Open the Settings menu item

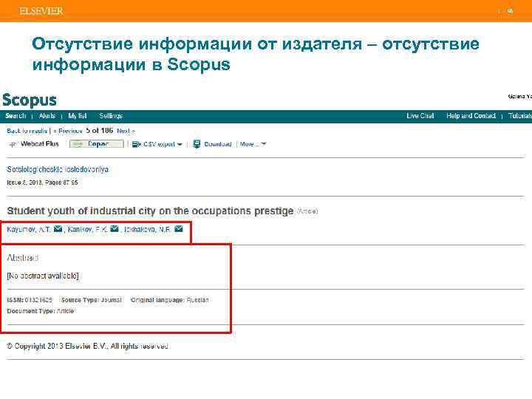click(111, 116)
